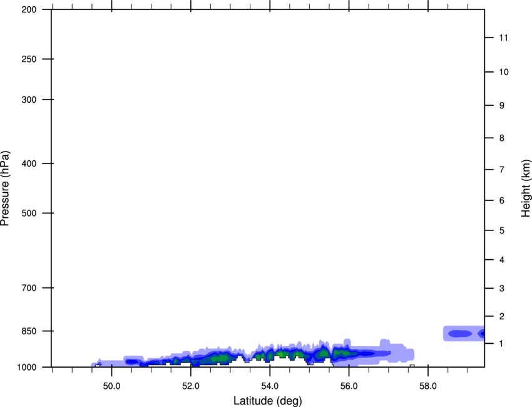Click height tick label 3
The image size is (532, 407).
tap(502, 289)
